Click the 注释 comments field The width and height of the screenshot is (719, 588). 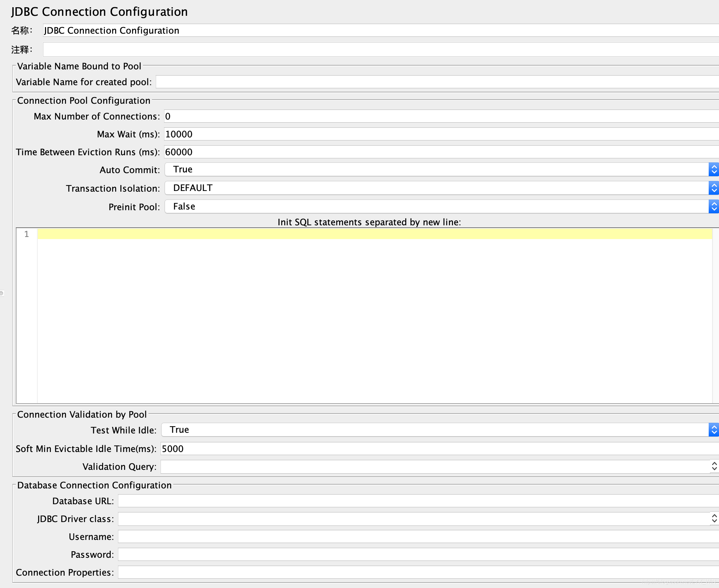click(309, 49)
